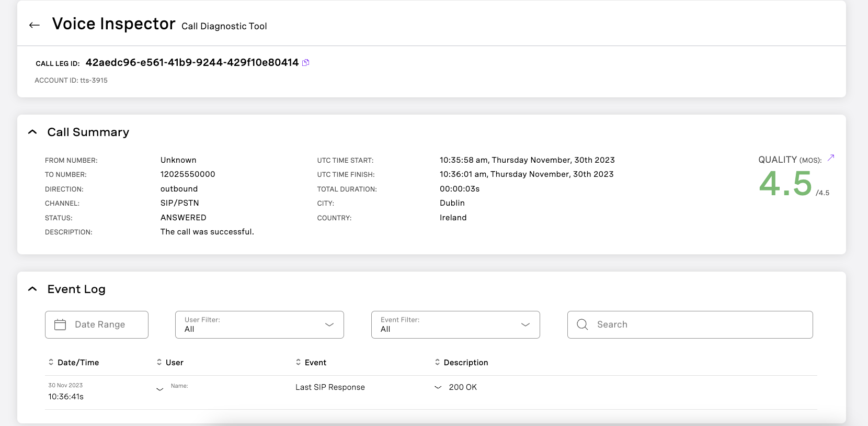868x426 pixels.
Task: Collapse the Call Summary section
Action: point(32,132)
